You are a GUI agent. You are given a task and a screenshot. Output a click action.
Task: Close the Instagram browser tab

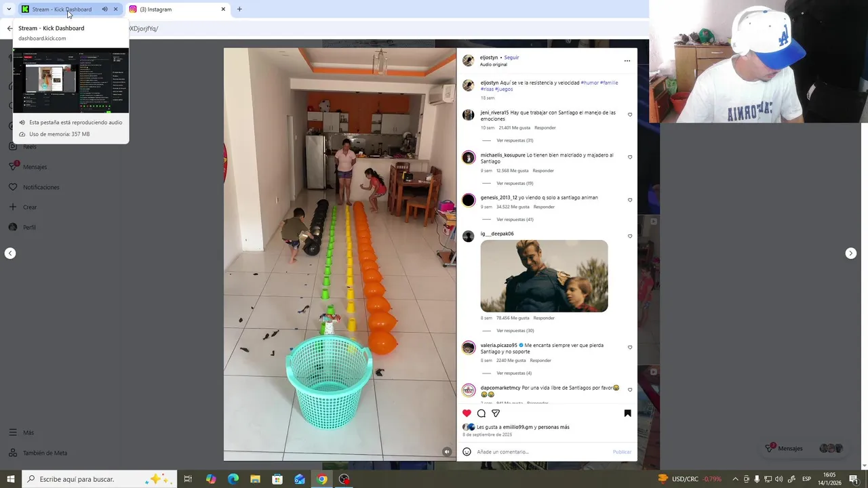click(223, 9)
